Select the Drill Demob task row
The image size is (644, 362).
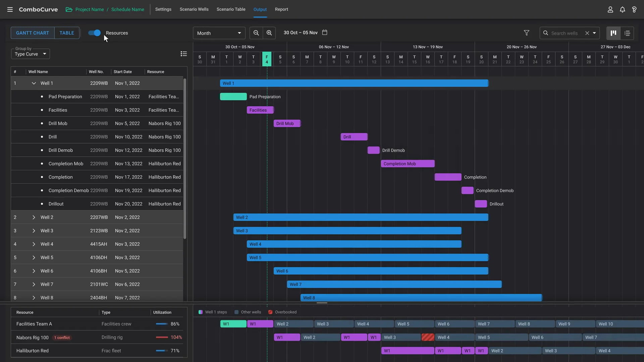[97, 150]
